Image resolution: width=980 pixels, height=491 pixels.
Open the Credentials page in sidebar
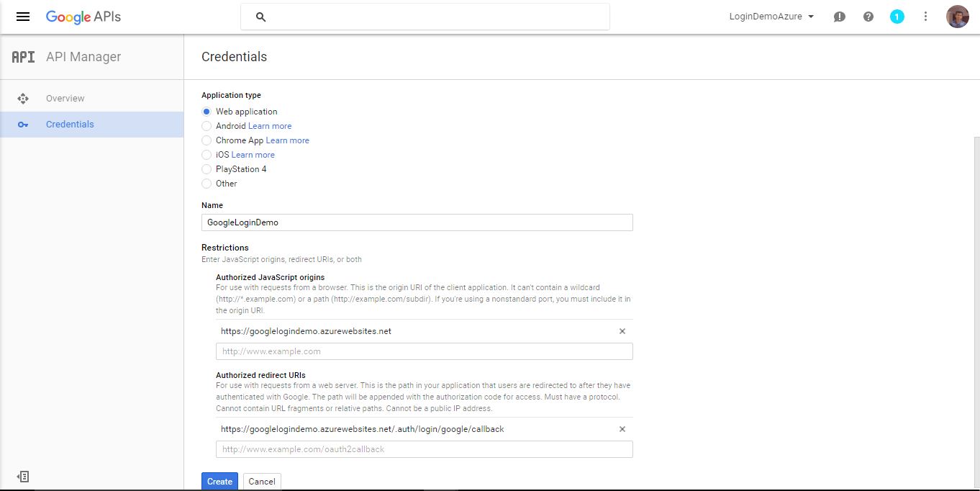[70, 125]
